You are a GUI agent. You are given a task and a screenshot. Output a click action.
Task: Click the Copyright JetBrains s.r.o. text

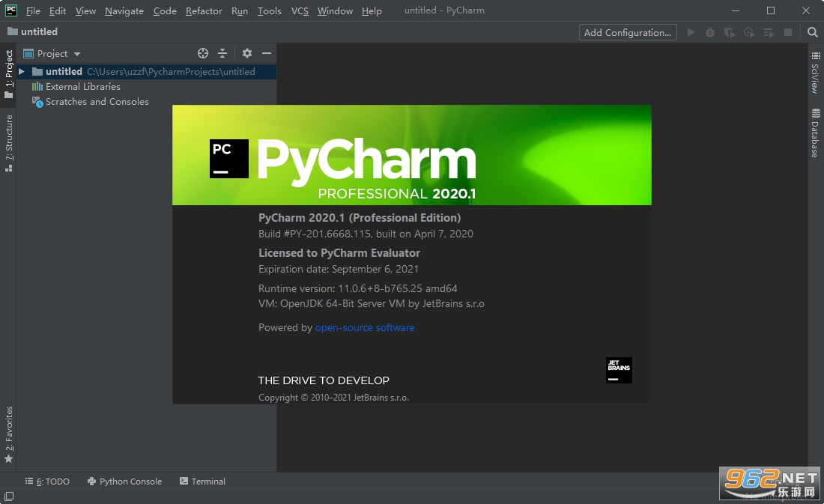[x=333, y=398]
